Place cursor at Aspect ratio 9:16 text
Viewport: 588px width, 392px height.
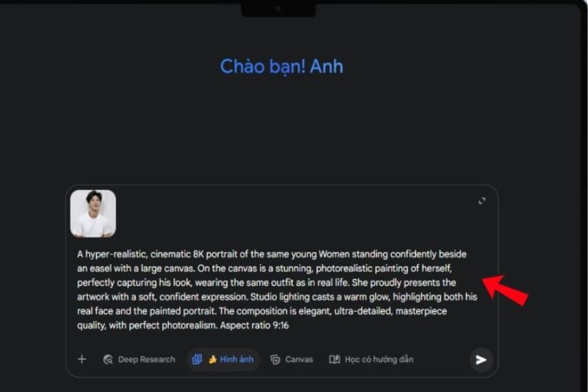[254, 325]
